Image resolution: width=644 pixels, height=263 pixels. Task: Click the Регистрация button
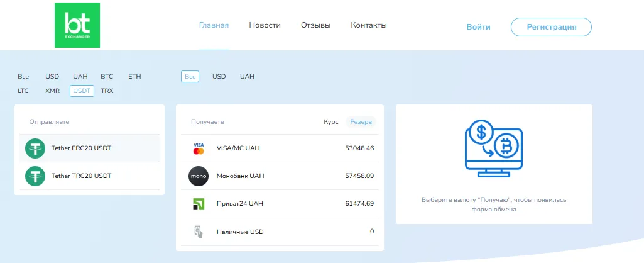point(551,27)
